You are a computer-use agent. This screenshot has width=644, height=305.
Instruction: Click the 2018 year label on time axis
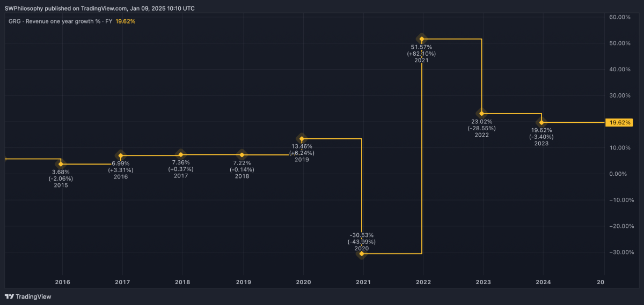182,282
